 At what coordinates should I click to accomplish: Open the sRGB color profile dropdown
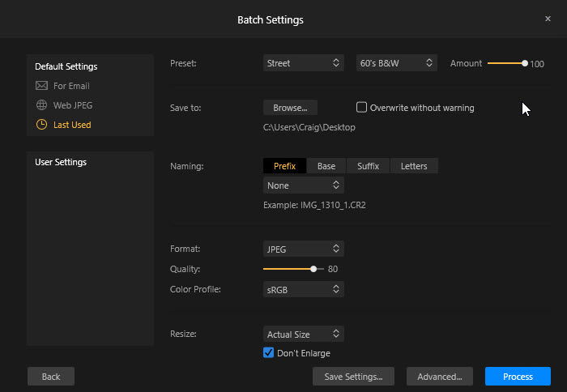click(304, 289)
